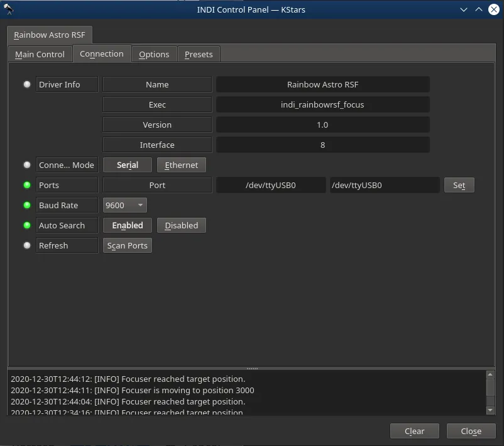Click the Ports label
The width and height of the screenshot is (504, 446).
(67, 185)
